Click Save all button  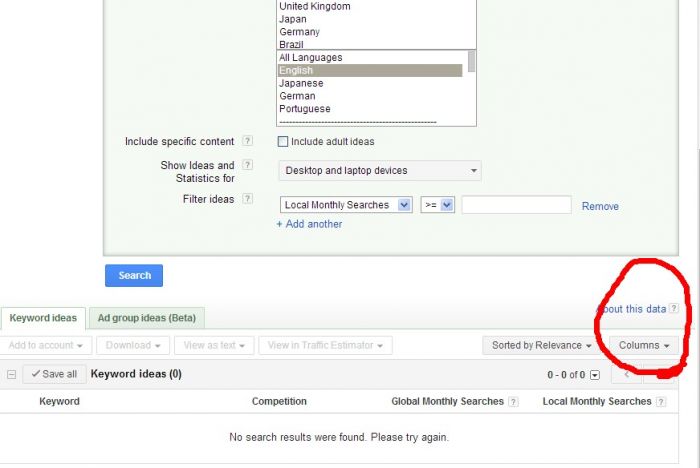[54, 374]
